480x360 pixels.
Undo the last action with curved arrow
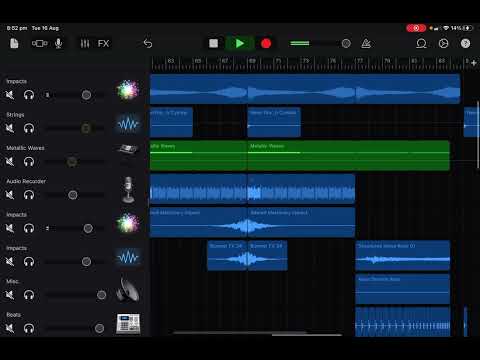tap(148, 43)
